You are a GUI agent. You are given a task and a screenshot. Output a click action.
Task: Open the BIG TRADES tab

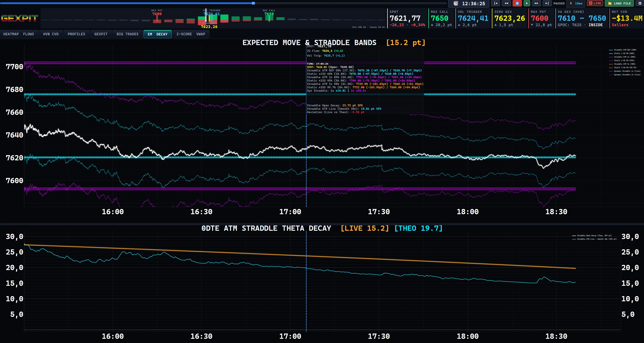pos(127,34)
